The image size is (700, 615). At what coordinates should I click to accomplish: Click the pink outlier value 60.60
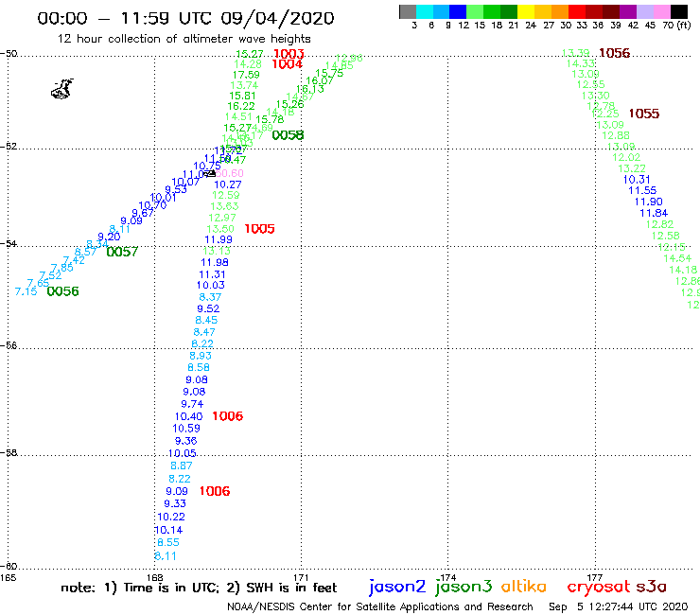[x=230, y=173]
